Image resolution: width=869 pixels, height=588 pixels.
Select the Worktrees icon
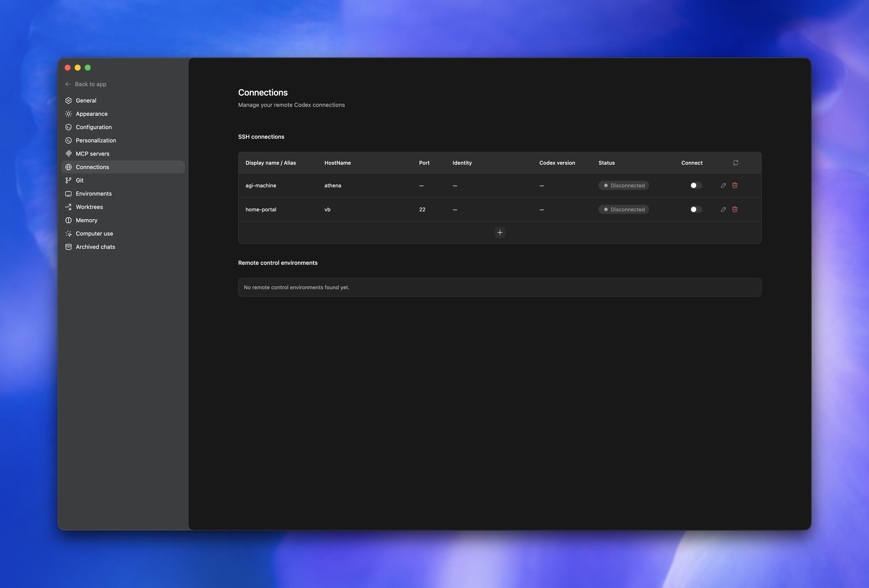click(x=68, y=207)
